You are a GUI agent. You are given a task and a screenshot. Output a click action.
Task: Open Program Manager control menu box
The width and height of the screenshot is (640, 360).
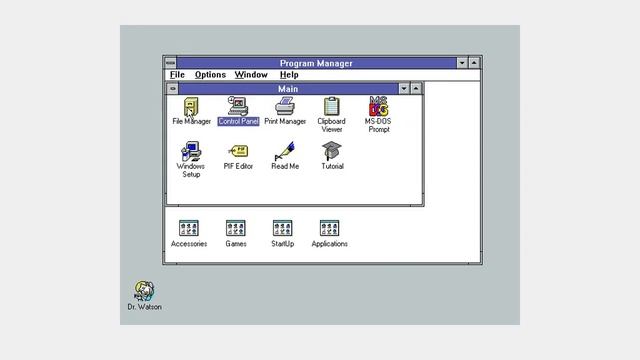tap(170, 63)
